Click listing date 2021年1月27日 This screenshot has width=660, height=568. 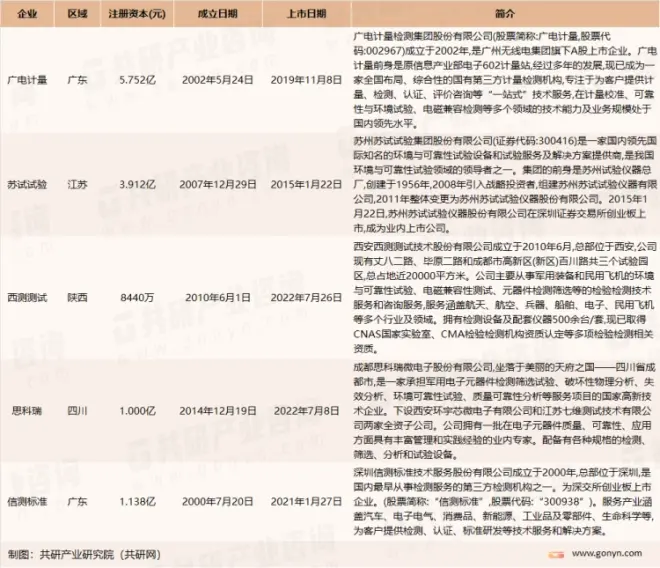coord(306,501)
